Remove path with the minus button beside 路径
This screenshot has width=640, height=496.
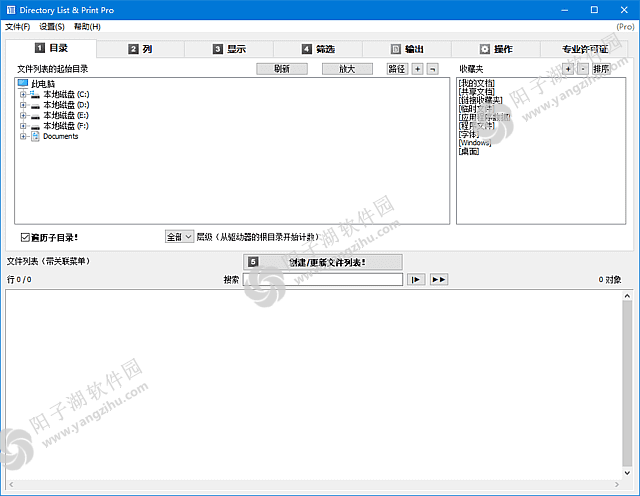[433, 69]
